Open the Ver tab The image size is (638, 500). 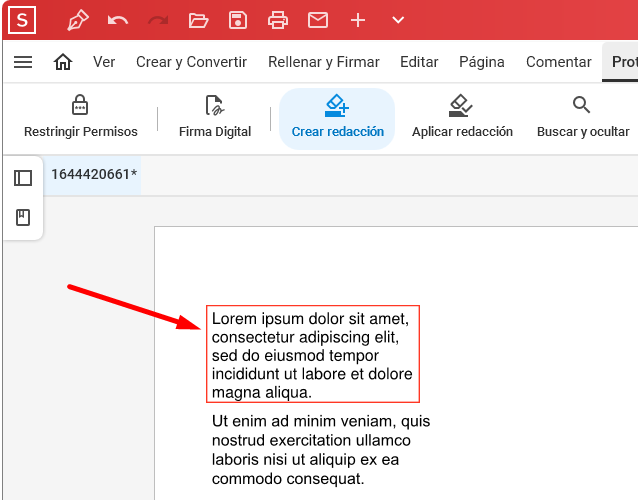click(104, 62)
